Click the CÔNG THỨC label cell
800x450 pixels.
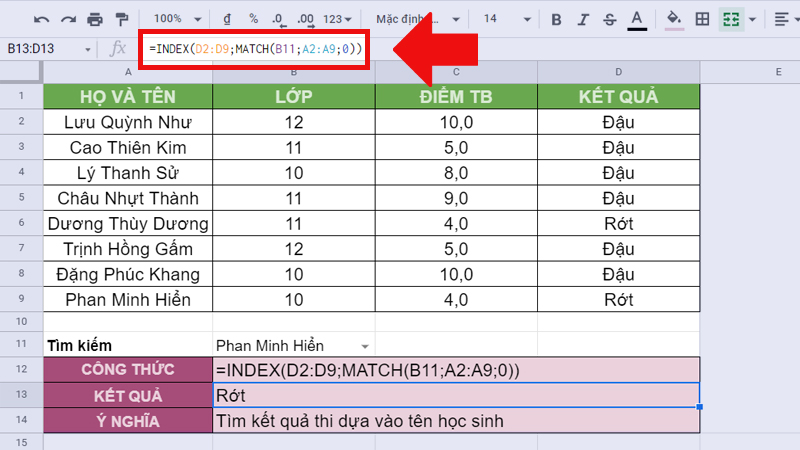click(x=128, y=369)
